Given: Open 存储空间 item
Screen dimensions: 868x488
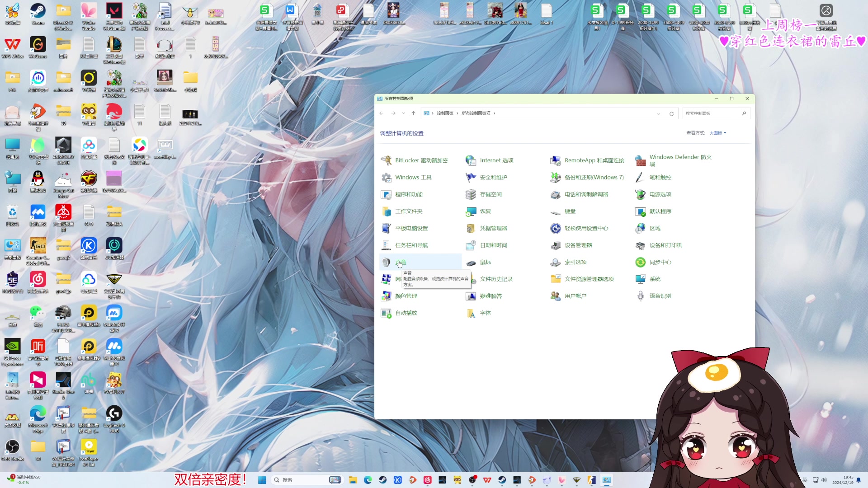Looking at the screenshot, I should coord(484,194).
